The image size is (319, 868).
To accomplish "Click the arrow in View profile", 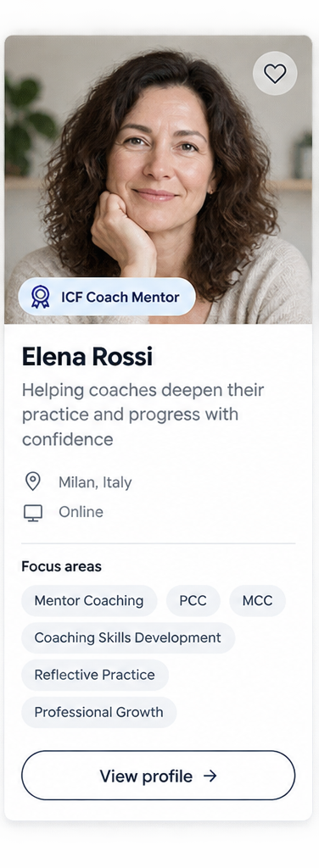I will (210, 776).
